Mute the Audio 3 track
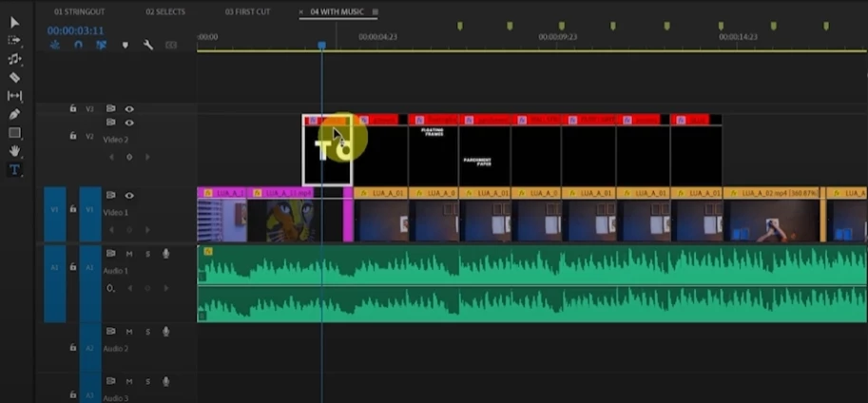Viewport: 868px width, 403px height. 129,381
